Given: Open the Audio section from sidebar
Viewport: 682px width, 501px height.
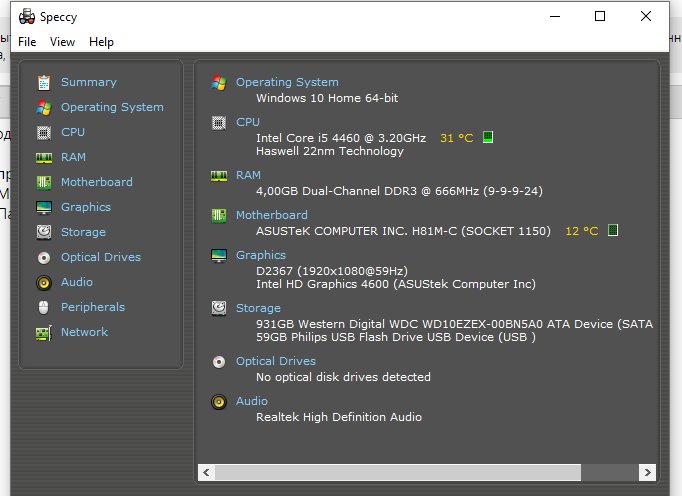Looking at the screenshot, I should click(x=77, y=282).
